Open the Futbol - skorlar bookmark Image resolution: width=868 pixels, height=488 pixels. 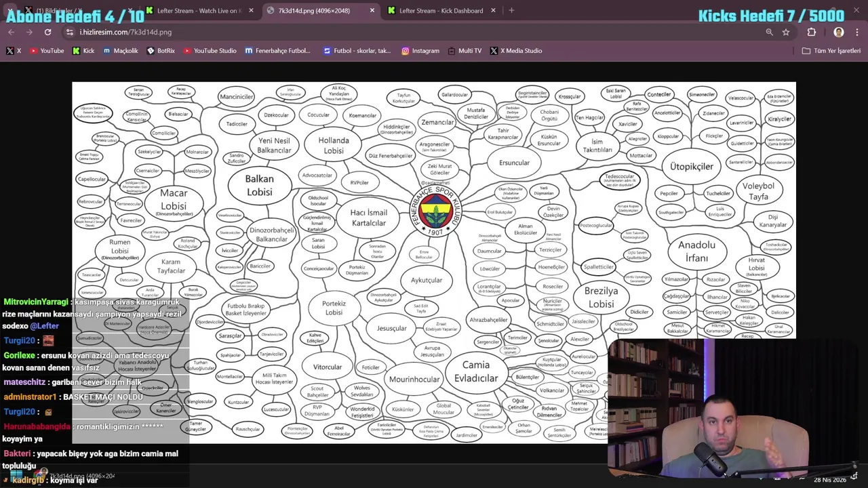357,51
